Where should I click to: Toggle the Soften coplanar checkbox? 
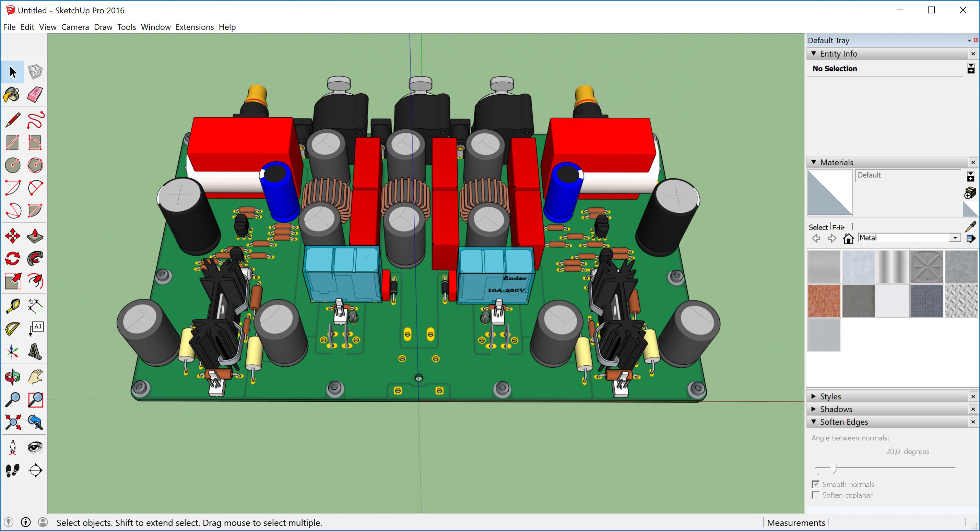coord(815,495)
